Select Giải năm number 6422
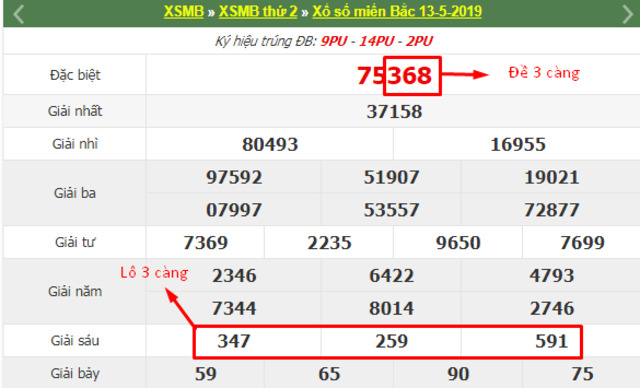Image resolution: width=640 pixels, height=388 pixels. pos(391,276)
